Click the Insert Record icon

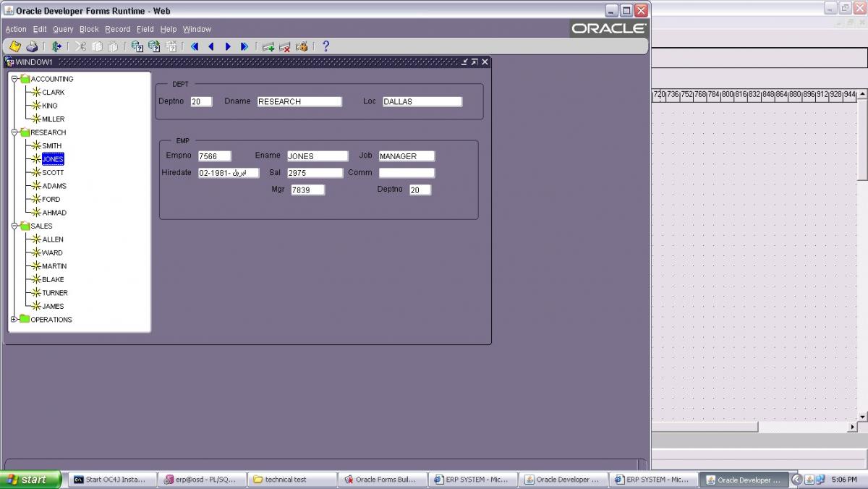coord(268,46)
